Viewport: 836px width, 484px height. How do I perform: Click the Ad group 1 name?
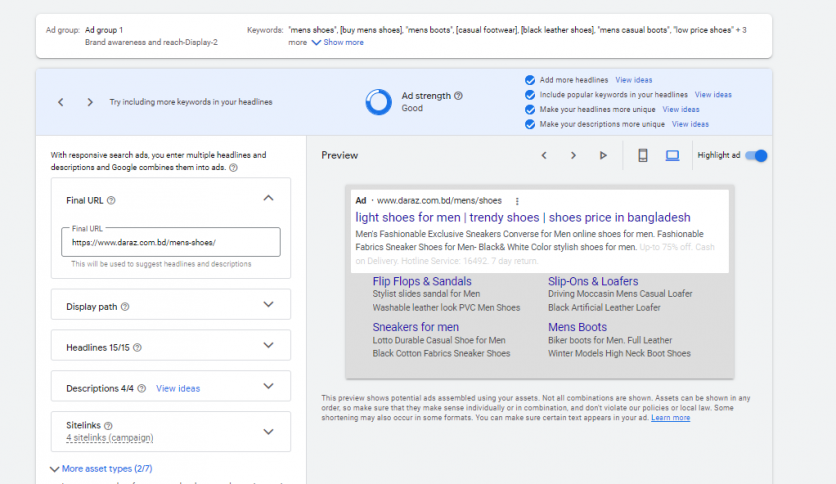[x=104, y=30]
